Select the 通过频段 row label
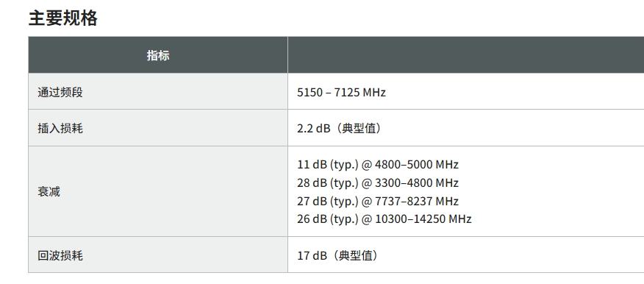Viewport: 644px width, 284px height. pos(60,92)
